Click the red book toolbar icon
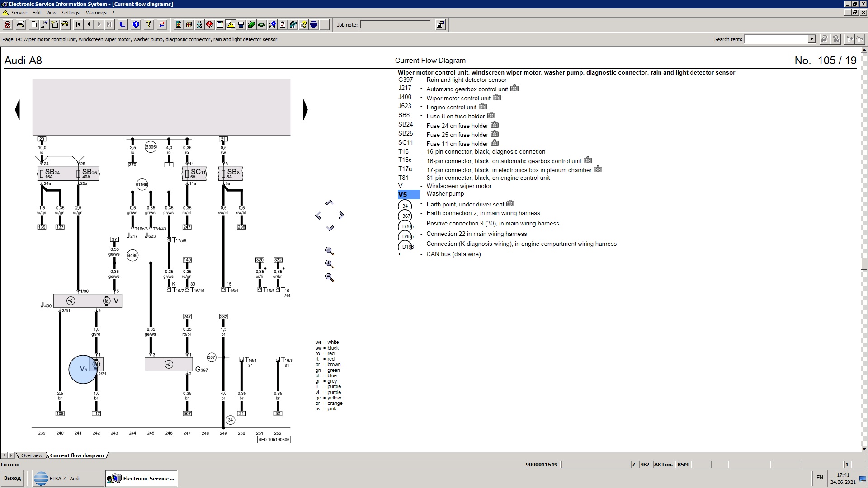Image resolution: width=868 pixels, height=488 pixels. coord(210,24)
